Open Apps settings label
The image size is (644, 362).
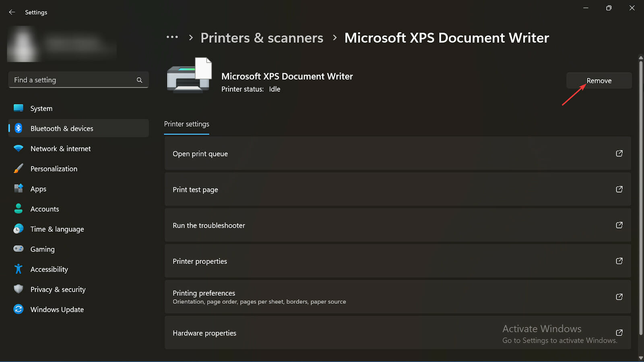38,189
